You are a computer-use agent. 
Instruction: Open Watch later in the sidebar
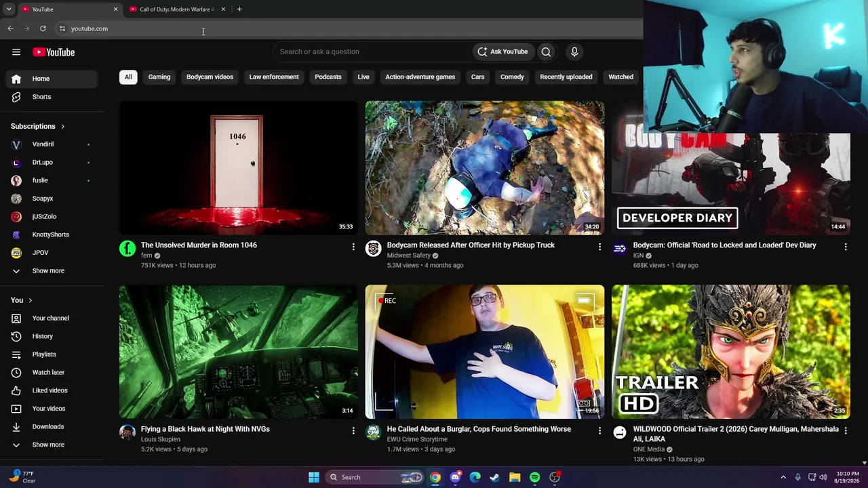coord(52,372)
